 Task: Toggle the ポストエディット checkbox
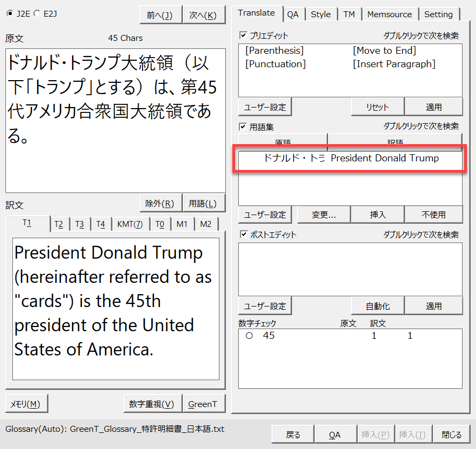pyautogui.click(x=243, y=234)
